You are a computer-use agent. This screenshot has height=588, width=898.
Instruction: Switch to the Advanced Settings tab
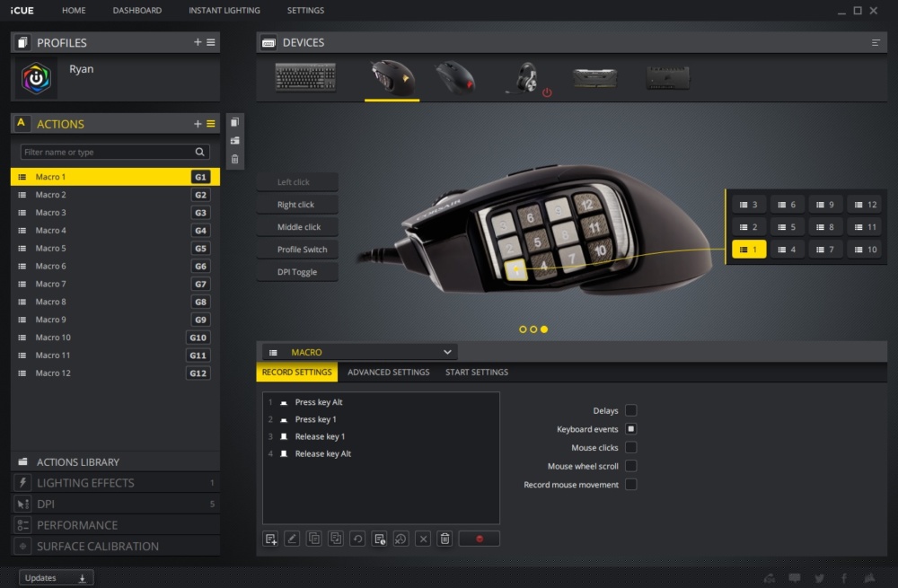pos(388,373)
